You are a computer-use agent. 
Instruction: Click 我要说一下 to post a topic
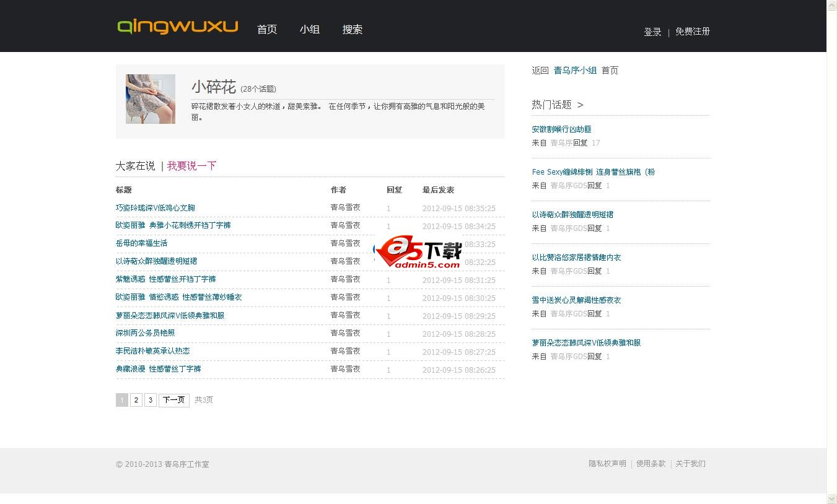point(191,166)
